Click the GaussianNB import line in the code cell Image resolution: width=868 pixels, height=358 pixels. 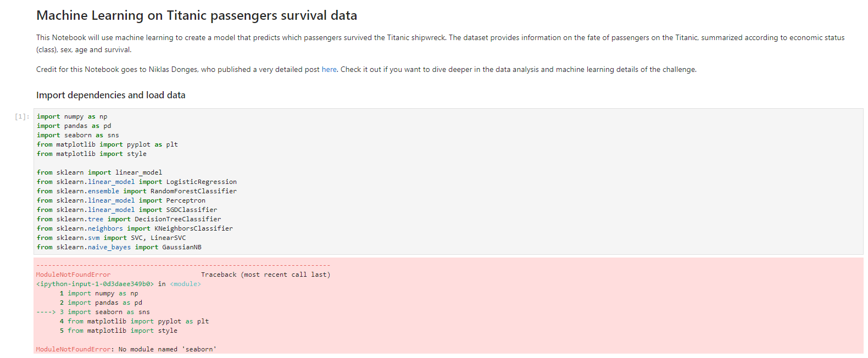[x=119, y=247]
